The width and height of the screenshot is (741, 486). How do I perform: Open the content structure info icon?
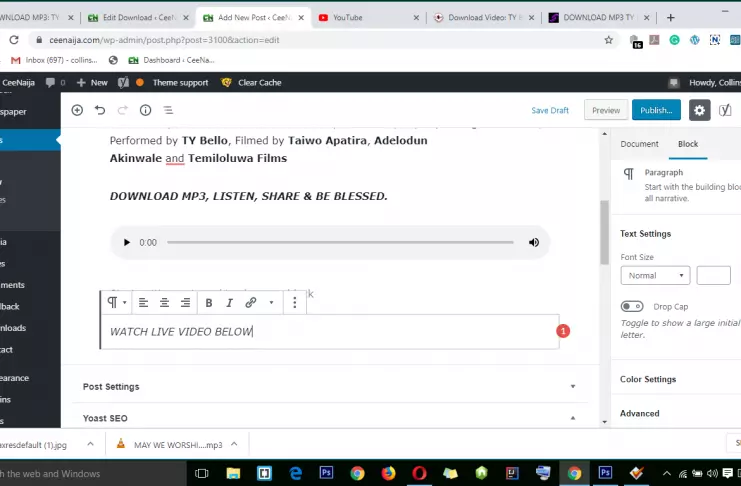146,110
